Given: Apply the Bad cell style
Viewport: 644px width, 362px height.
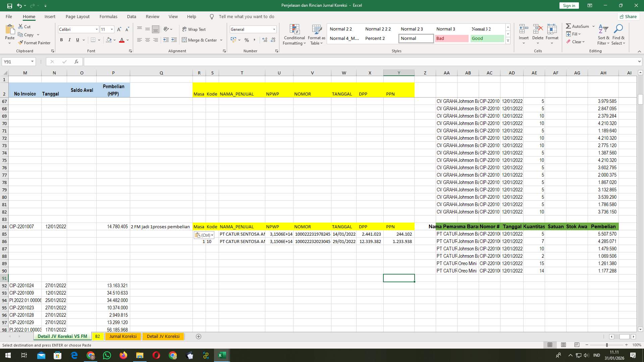Looking at the screenshot, I should [451, 38].
